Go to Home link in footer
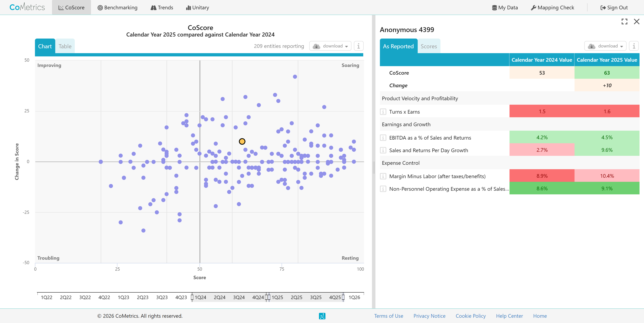This screenshot has height=323, width=644. (x=540, y=316)
